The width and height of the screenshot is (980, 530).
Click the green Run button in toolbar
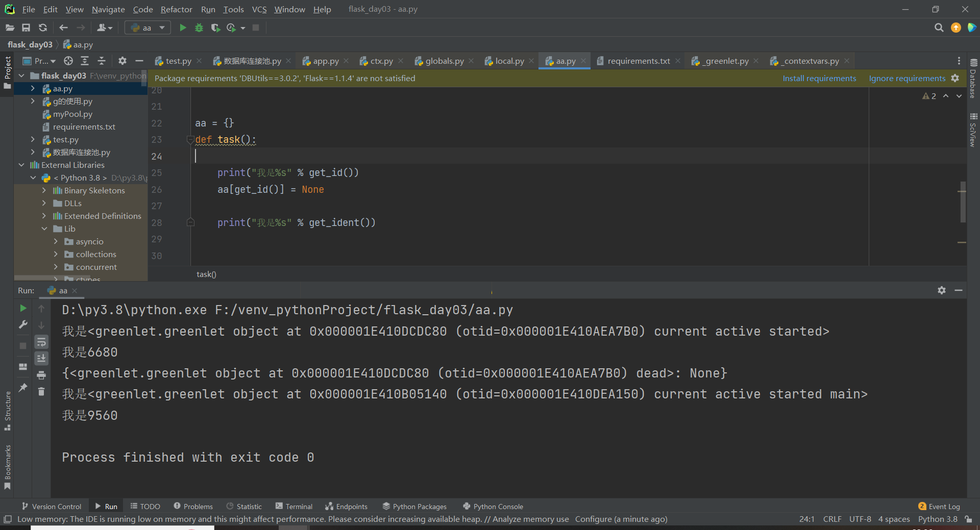tap(183, 28)
